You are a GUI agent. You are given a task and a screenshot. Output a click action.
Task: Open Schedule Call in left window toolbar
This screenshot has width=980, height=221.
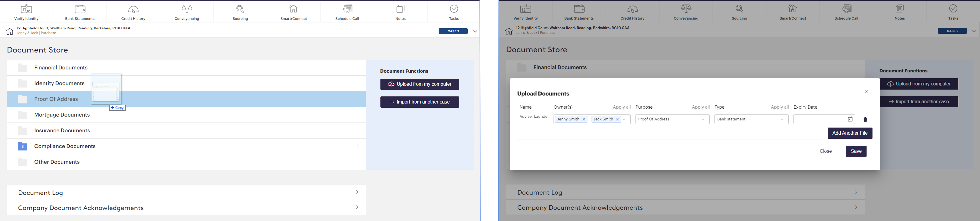click(347, 12)
